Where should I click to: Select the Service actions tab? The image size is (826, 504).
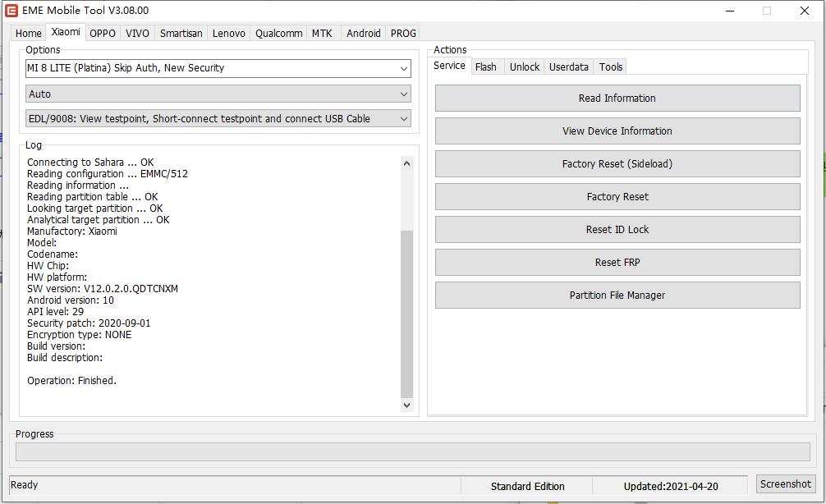pyautogui.click(x=449, y=66)
